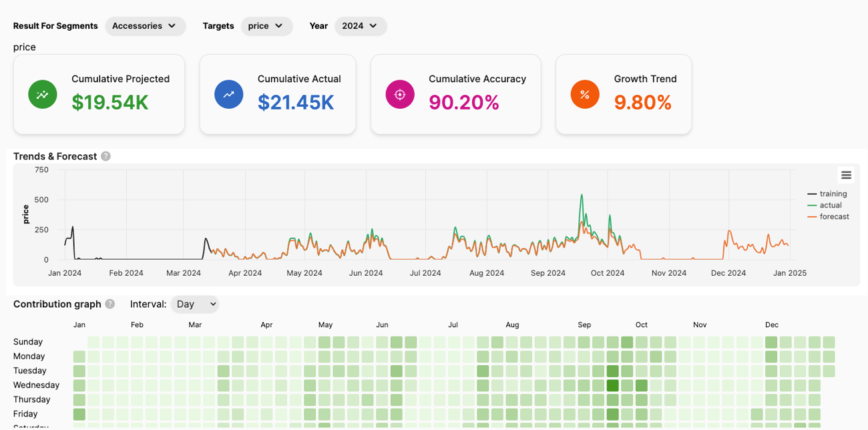The height and width of the screenshot is (430, 868).
Task: Click the Dec month label in contribution graph
Action: click(x=772, y=325)
